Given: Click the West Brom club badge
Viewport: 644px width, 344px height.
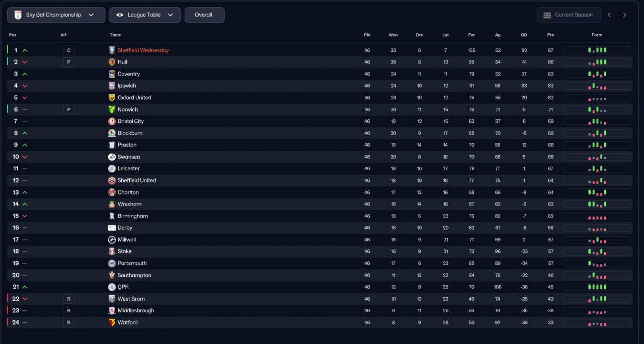Looking at the screenshot, I should pyautogui.click(x=112, y=299).
